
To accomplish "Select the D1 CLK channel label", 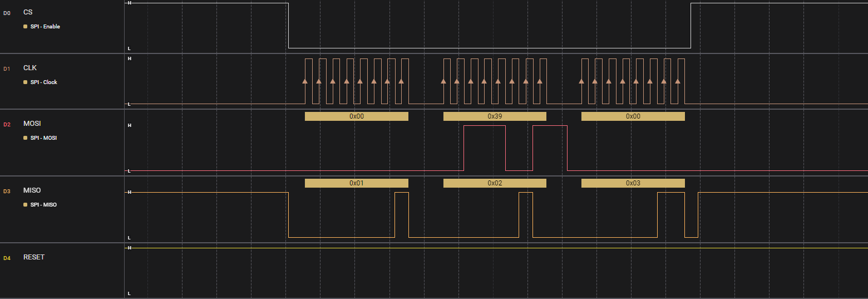I will coord(30,68).
